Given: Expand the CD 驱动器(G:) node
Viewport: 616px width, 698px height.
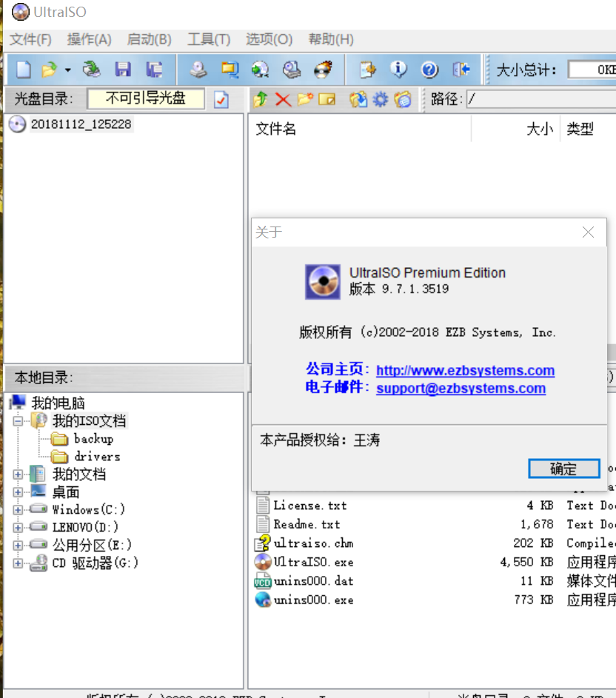Looking at the screenshot, I should click(x=18, y=563).
